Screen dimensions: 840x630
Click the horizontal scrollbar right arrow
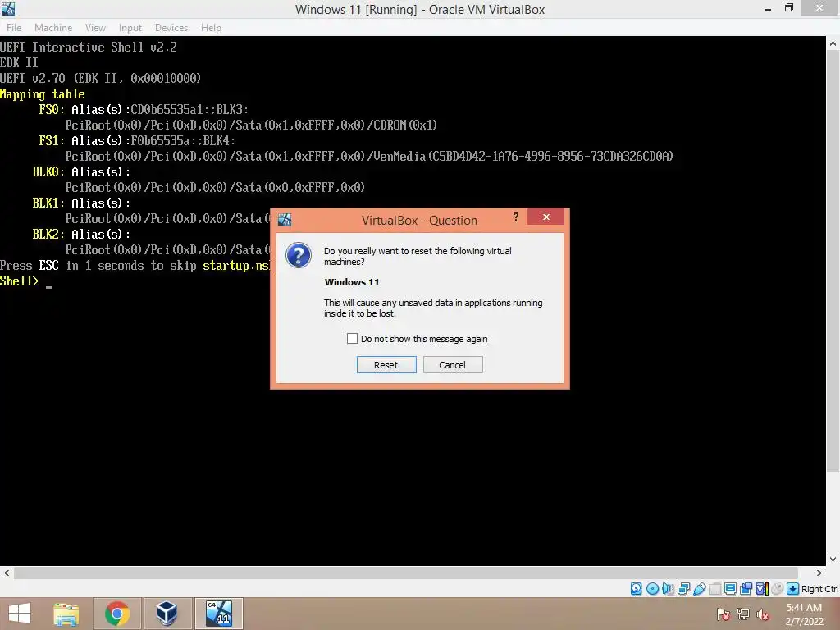(819, 573)
